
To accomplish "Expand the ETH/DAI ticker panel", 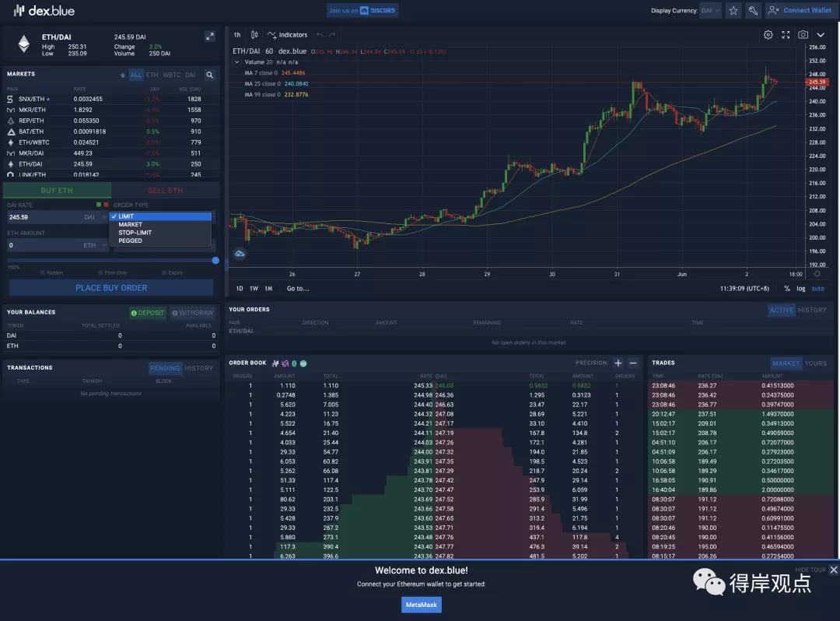I will [209, 36].
